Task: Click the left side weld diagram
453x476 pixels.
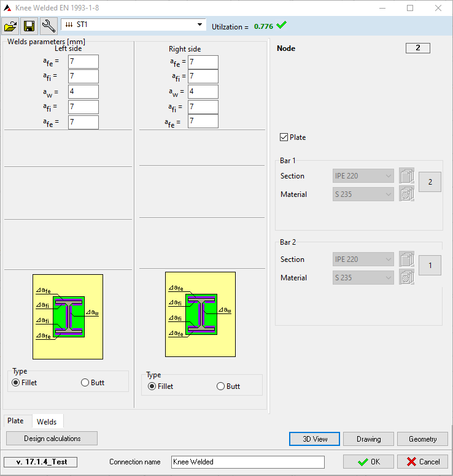Action: pyautogui.click(x=68, y=317)
